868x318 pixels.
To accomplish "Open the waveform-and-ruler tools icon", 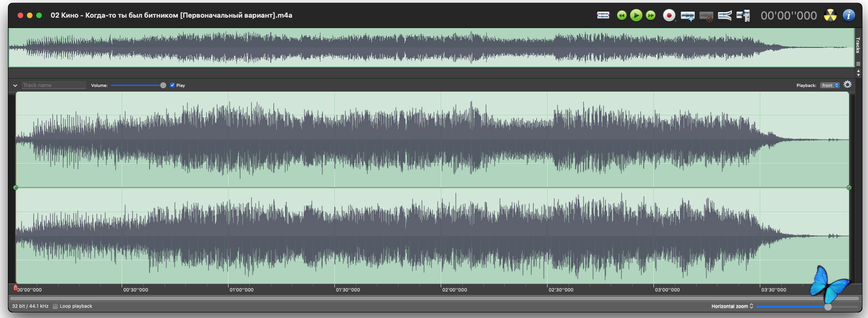I will tap(743, 16).
